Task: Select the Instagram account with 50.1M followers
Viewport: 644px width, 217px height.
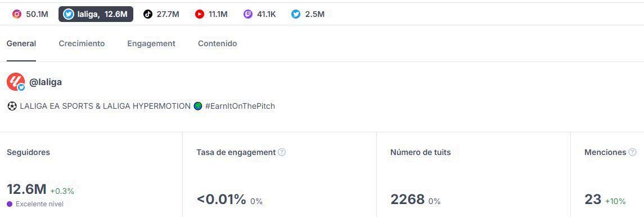Action: click(30, 14)
